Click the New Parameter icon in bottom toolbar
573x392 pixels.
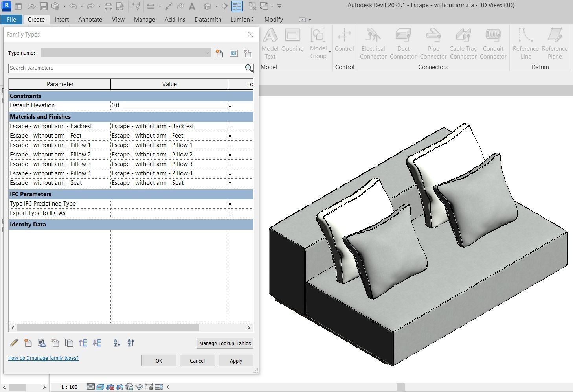pos(28,343)
